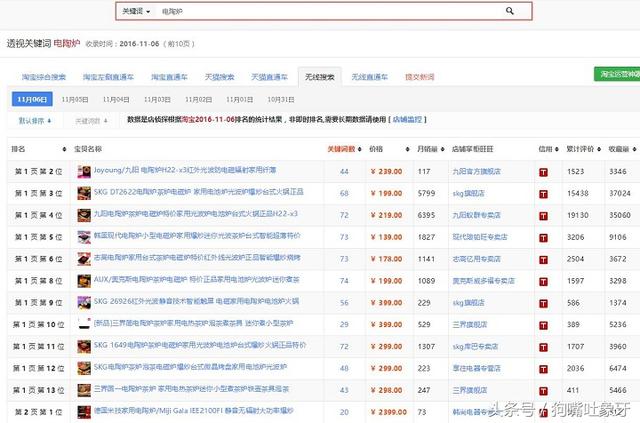Click the keyword count 44
This screenshot has width=640, height=423.
[x=344, y=171]
